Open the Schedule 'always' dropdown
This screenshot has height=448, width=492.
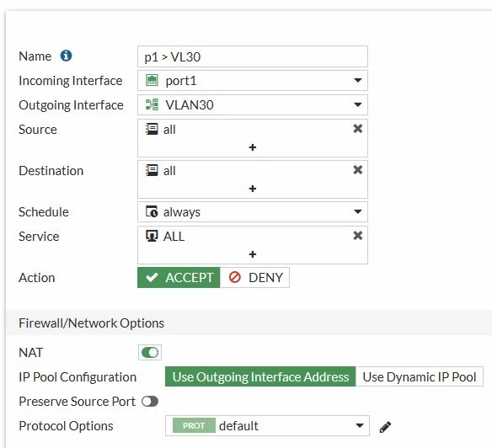[x=253, y=211]
